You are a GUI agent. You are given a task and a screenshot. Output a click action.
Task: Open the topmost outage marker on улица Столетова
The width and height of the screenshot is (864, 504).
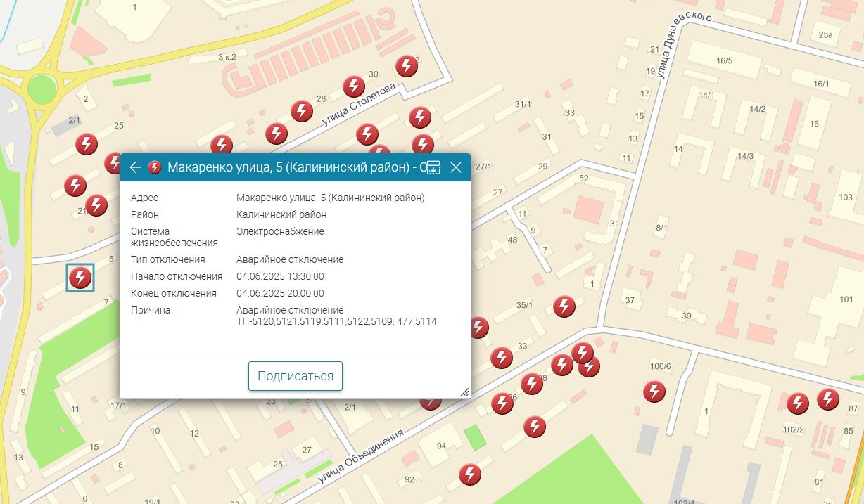tap(406, 66)
